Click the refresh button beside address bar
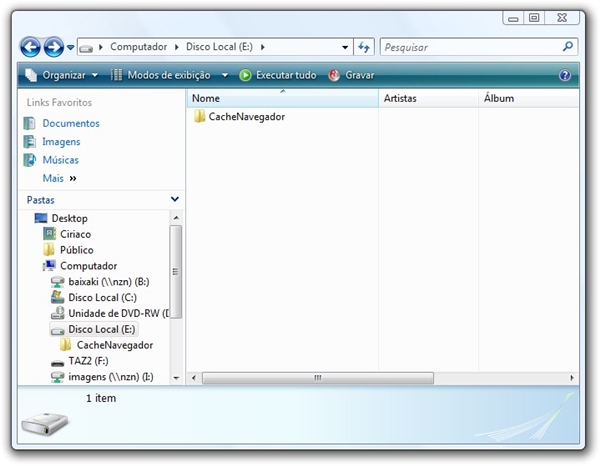600x466 pixels. [x=364, y=47]
